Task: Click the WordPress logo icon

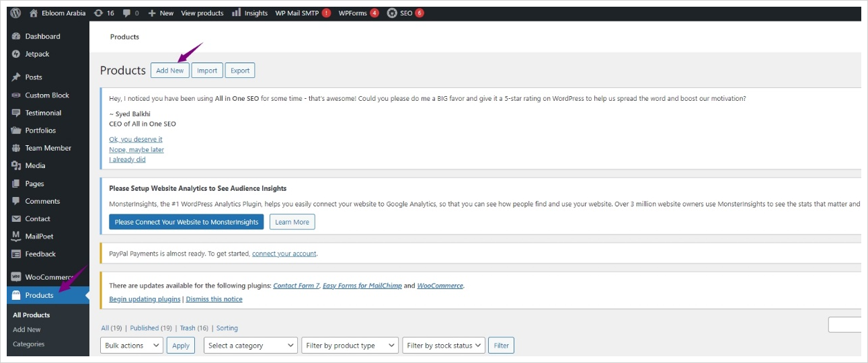Action: (15, 13)
